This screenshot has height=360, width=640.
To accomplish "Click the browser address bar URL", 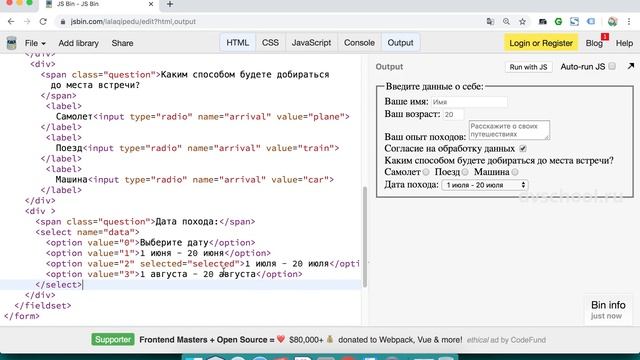I will click(x=133, y=22).
